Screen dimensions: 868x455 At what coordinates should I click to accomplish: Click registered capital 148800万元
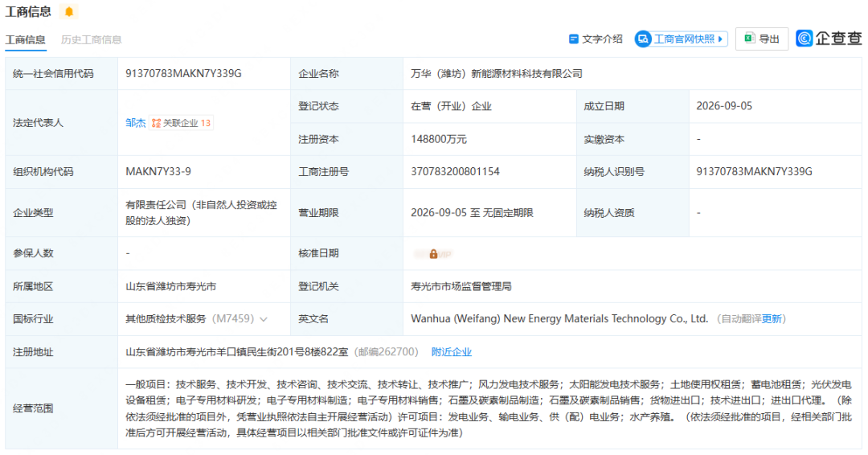(439, 140)
